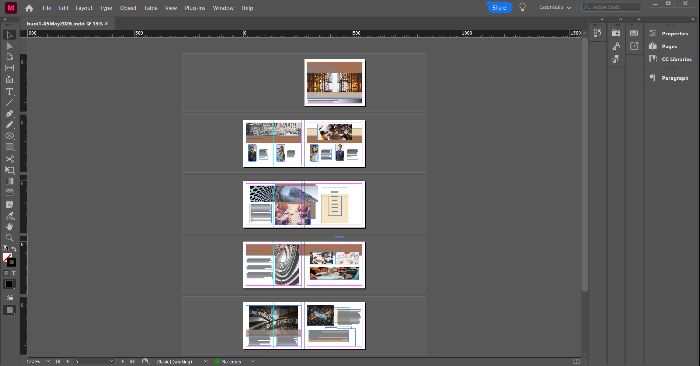Click the Apply Color black swatch
This screenshot has height=366, width=700.
(9, 284)
